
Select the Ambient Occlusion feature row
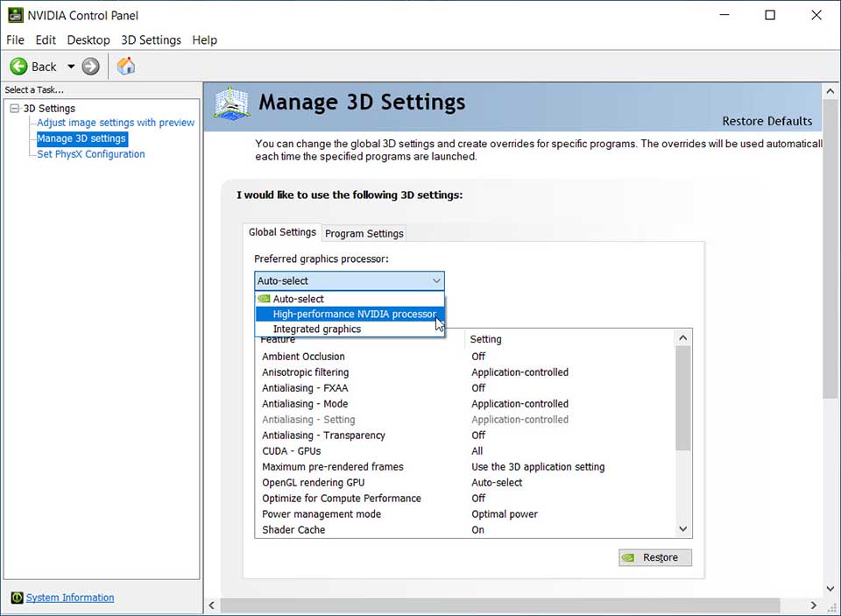click(464, 357)
